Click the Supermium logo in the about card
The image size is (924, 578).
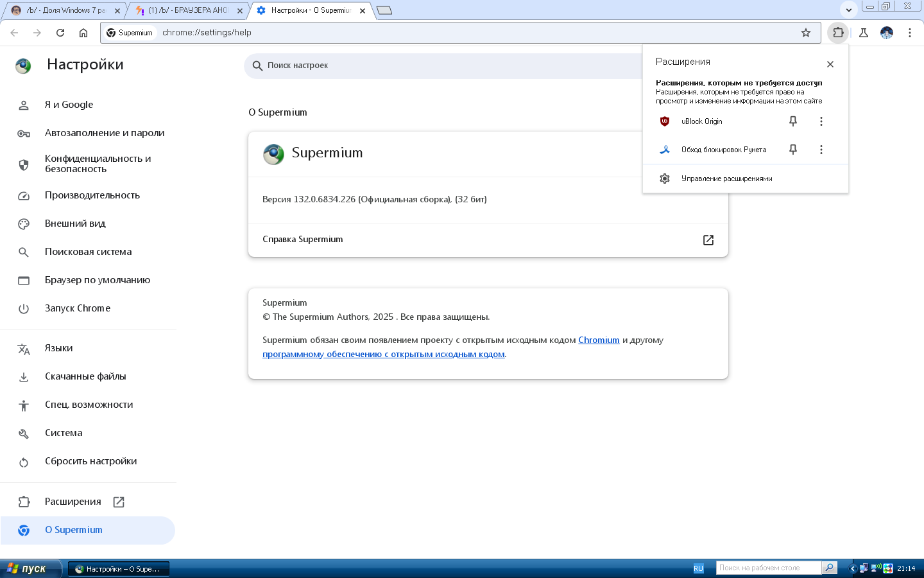(x=273, y=154)
